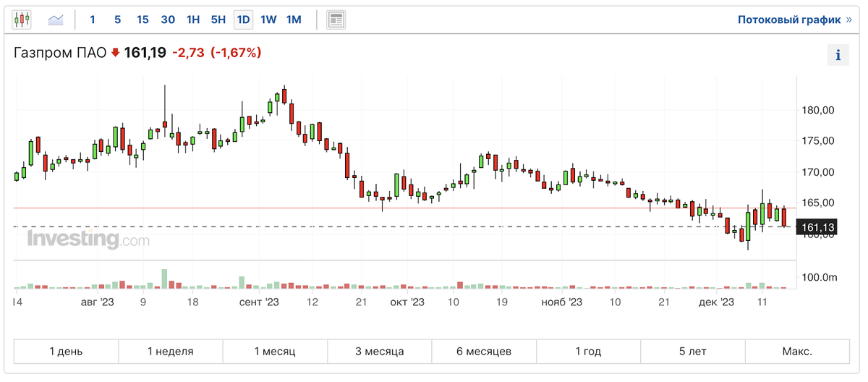The image size is (868, 382).
Task: Click the 165,00 price axis label
Action: (x=820, y=203)
